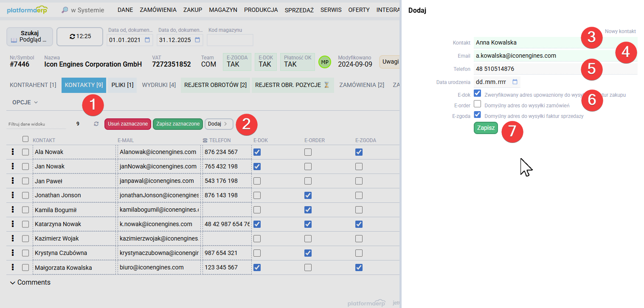Uncheck E-dok for Jan Nowak row
Screen dimensions: 644x308
tap(257, 166)
